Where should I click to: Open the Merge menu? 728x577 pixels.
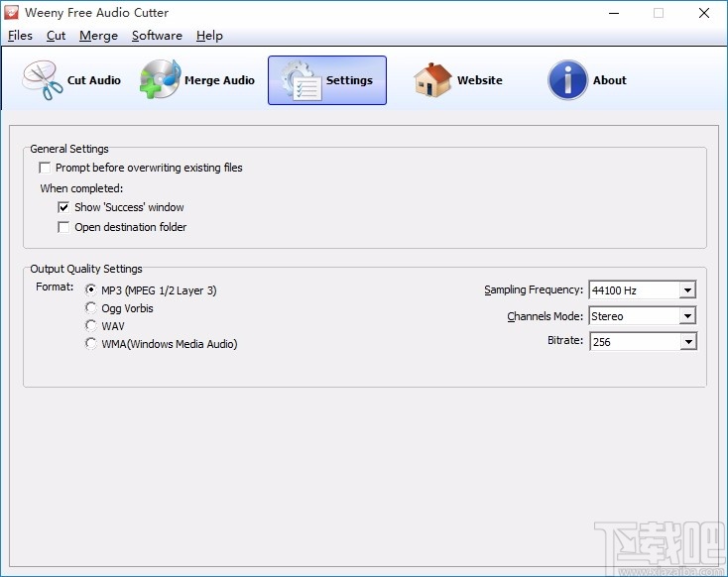pos(98,36)
